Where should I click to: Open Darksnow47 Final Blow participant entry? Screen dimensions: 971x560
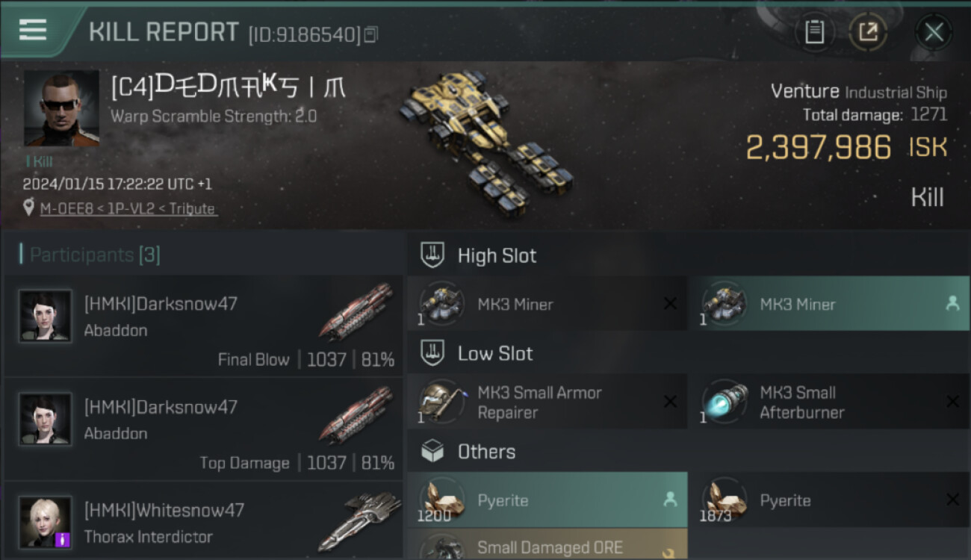pyautogui.click(x=202, y=326)
